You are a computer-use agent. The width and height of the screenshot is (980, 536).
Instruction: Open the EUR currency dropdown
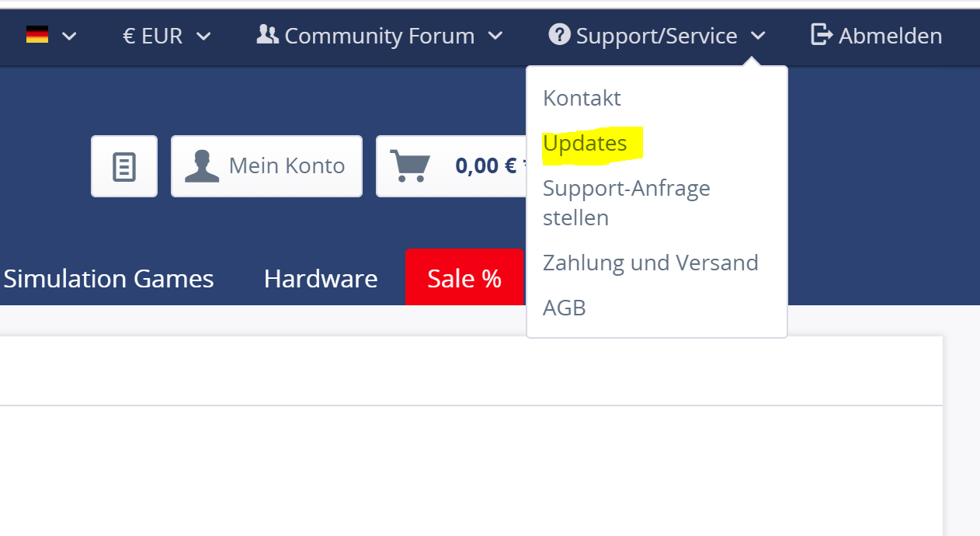(167, 36)
